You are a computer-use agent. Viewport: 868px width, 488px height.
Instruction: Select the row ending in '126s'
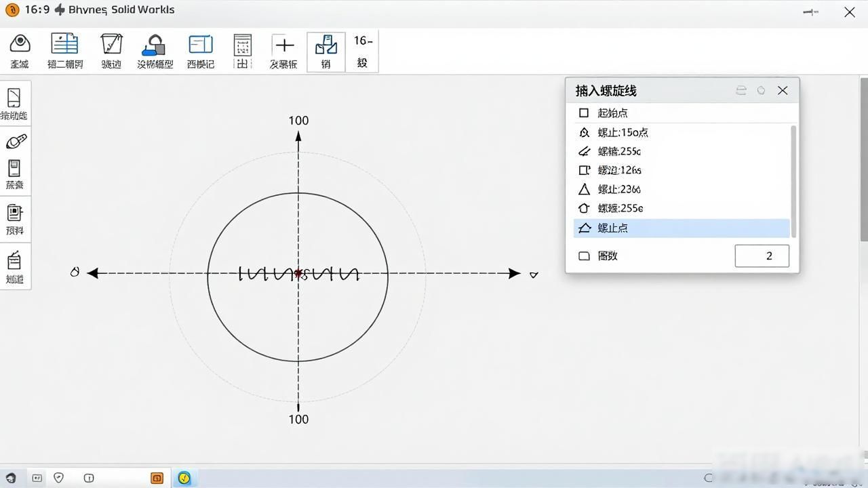pos(682,170)
